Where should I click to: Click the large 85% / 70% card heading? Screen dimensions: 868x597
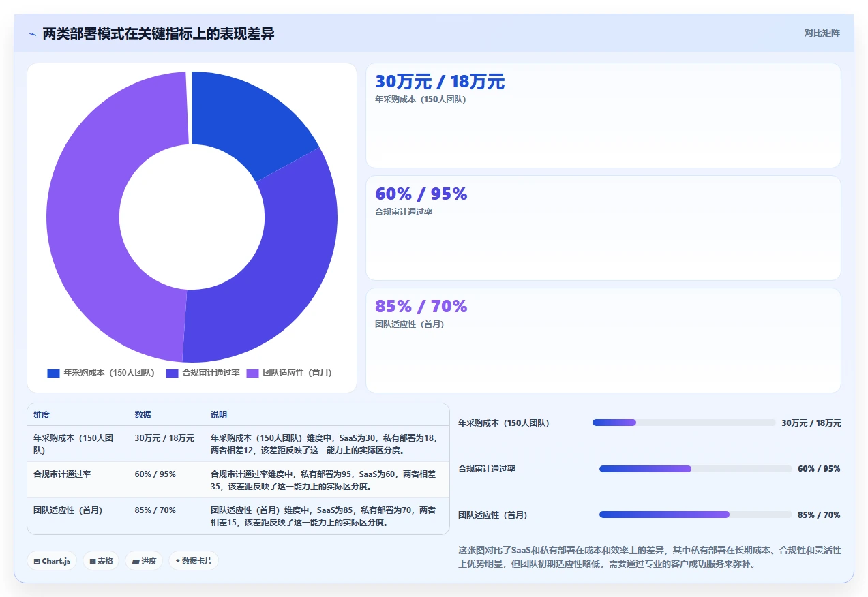point(421,307)
